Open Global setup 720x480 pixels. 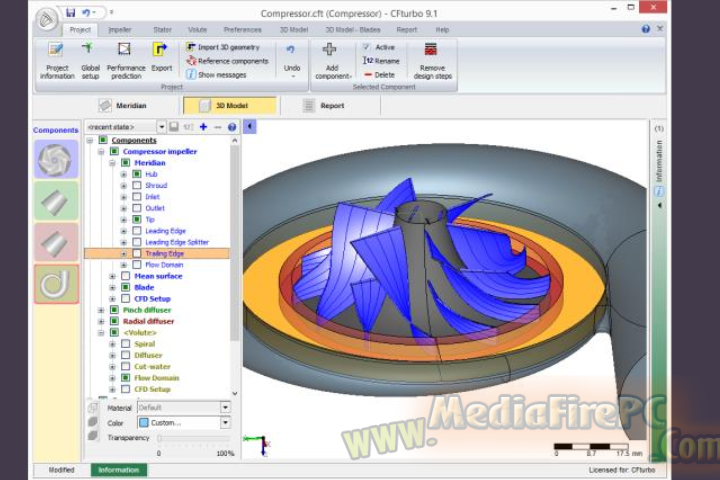pos(90,60)
